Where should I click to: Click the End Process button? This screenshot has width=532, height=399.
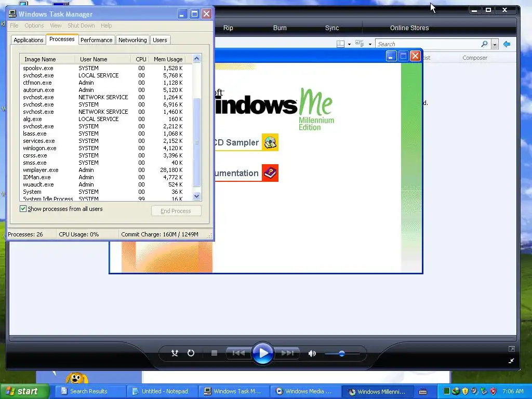(176, 211)
